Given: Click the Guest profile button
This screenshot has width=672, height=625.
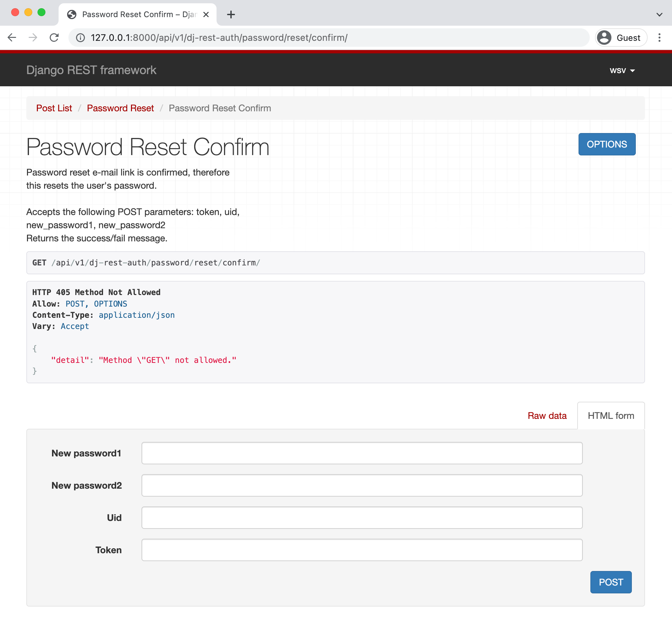Looking at the screenshot, I should tap(621, 38).
